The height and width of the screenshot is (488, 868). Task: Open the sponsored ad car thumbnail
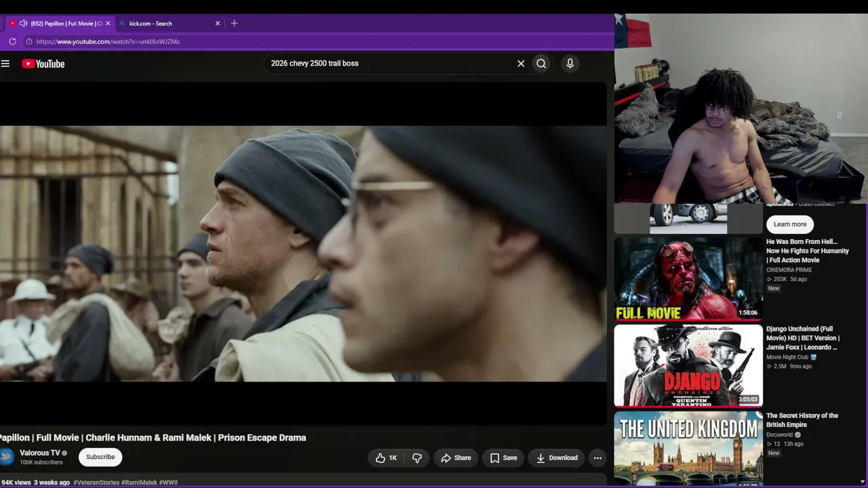tap(688, 219)
